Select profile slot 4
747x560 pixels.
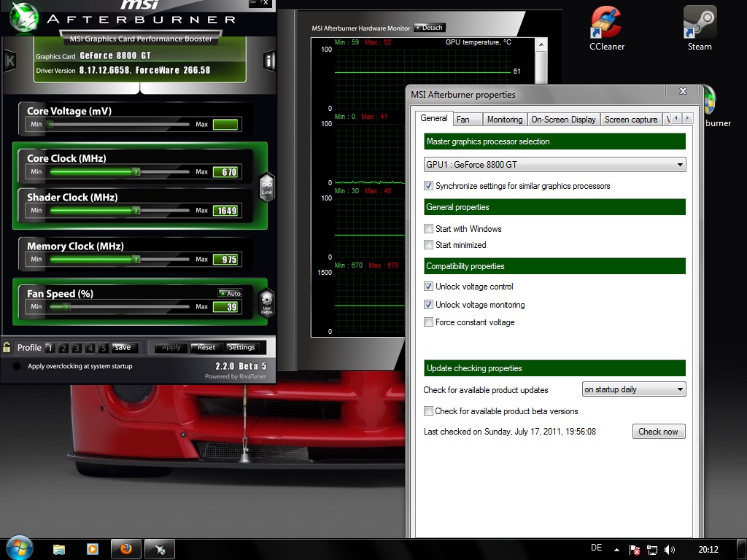(x=90, y=348)
